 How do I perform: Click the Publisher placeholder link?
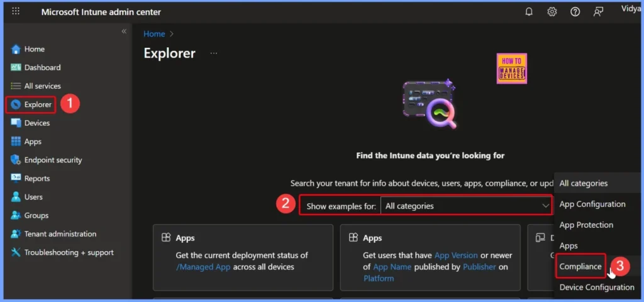coord(479,267)
